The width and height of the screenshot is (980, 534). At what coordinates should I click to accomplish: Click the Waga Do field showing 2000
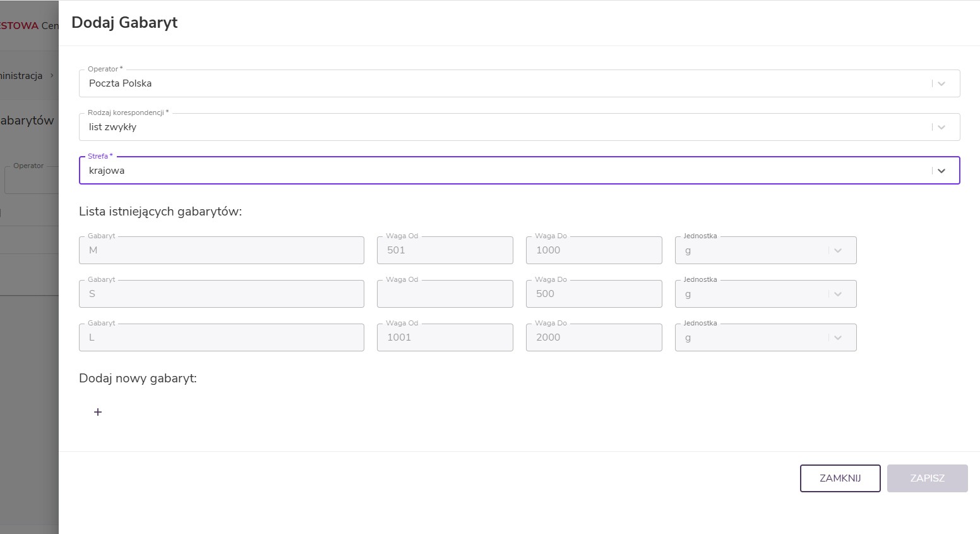click(x=594, y=337)
